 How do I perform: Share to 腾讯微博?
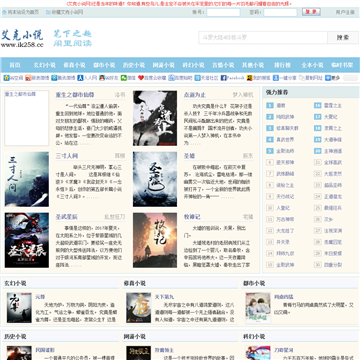[54, 78]
